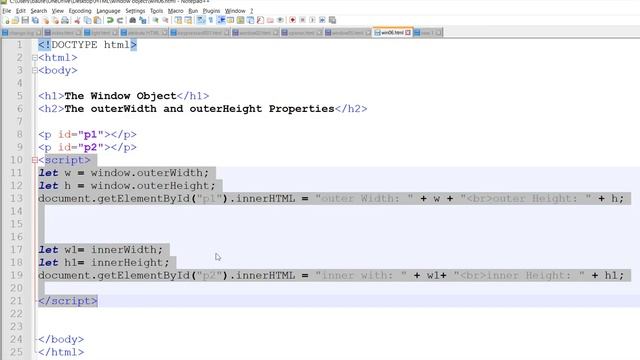The height and width of the screenshot is (360, 640).
Task: Save the current file using the Save icon
Action: coord(25,20)
